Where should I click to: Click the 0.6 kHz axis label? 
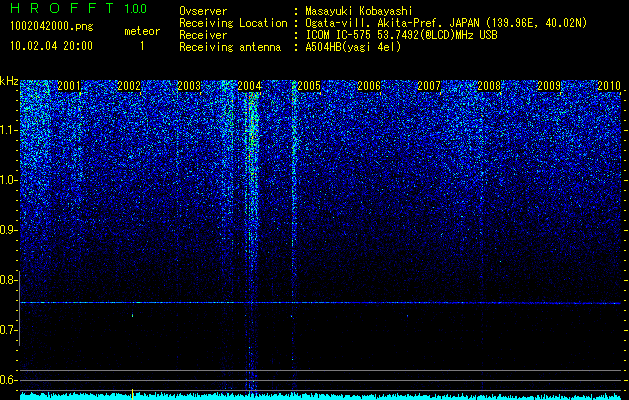[x=8, y=380]
